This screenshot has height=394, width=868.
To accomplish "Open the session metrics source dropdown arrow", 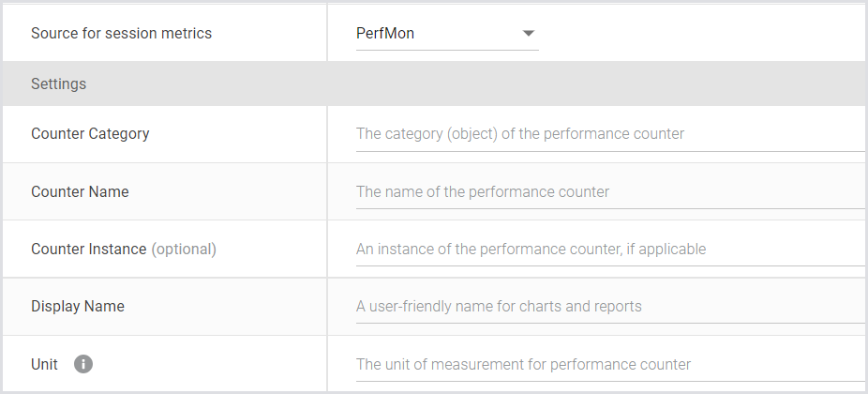I will [529, 34].
